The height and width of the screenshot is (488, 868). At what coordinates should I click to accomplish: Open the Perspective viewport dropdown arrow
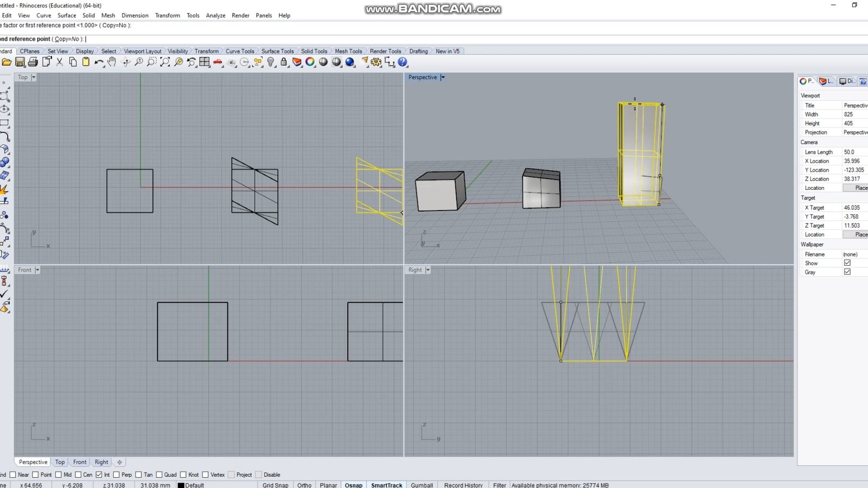(x=443, y=78)
